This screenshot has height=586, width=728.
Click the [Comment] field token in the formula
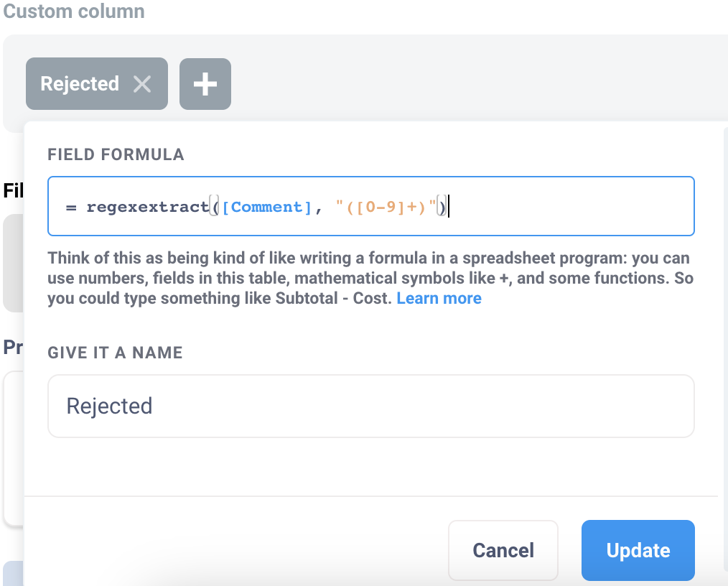coord(267,207)
